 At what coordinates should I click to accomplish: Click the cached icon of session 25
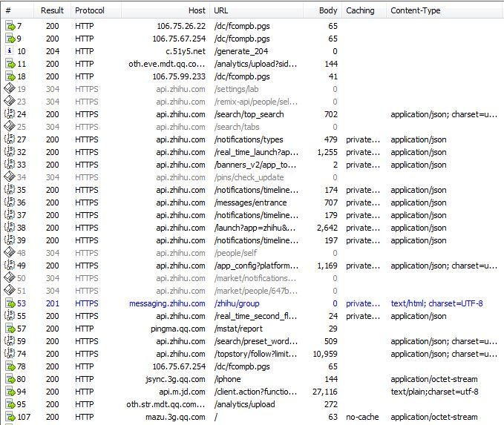tap(10, 127)
